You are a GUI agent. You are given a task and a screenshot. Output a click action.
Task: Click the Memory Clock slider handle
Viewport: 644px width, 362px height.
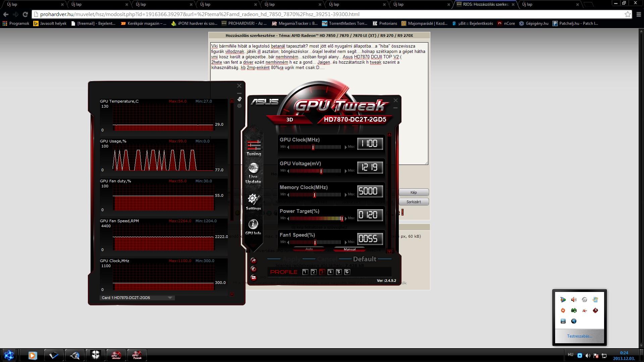[x=314, y=195]
